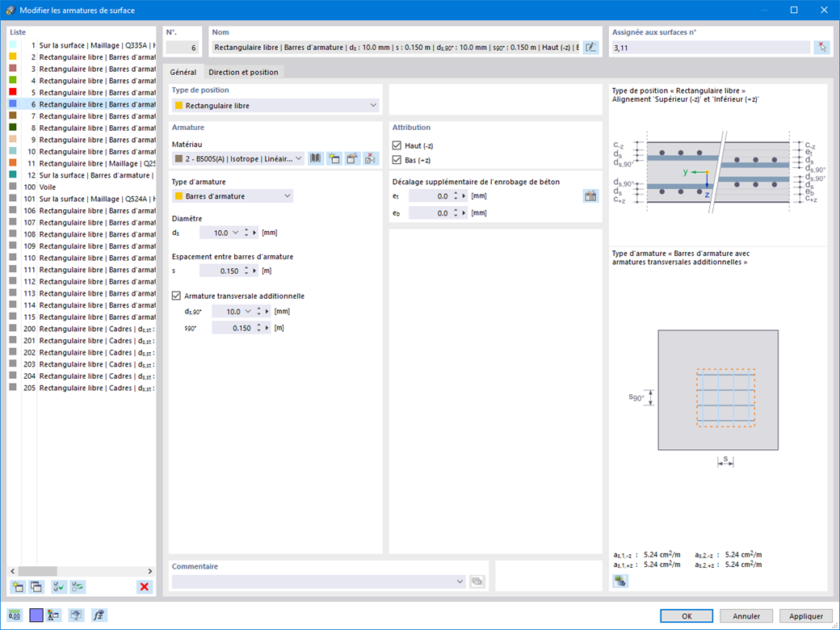This screenshot has height=630, width=840.
Task: Expand the spacing s options arrow
Action: pyautogui.click(x=255, y=271)
